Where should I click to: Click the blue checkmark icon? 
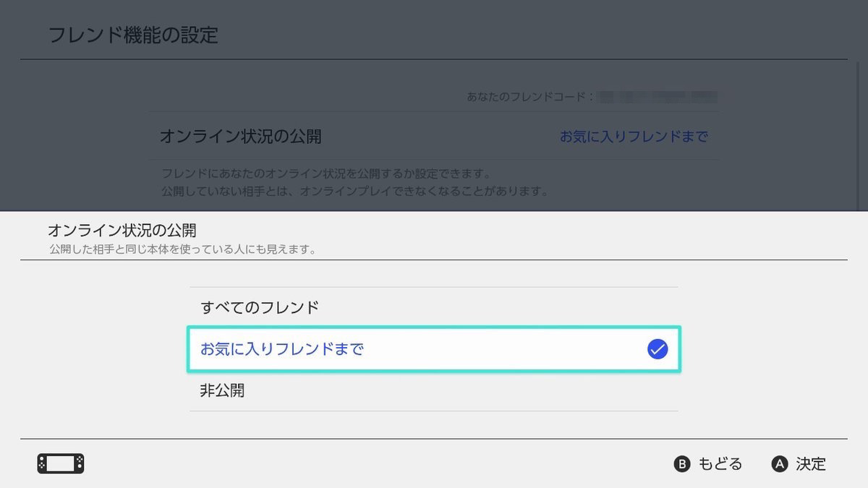coord(657,350)
